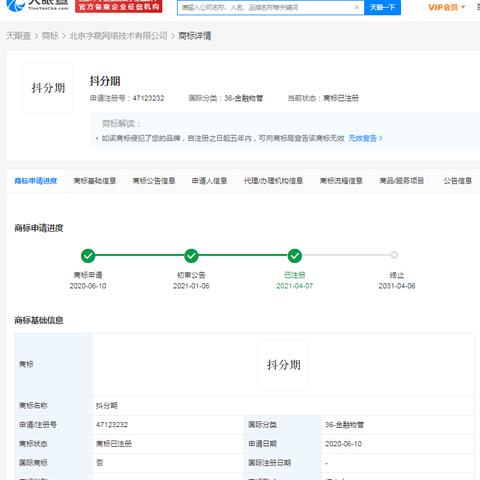The width and height of the screenshot is (480, 480).
Task: Open 北京字跳网络技术有限公司 breadcrumb link
Action: coord(118,36)
